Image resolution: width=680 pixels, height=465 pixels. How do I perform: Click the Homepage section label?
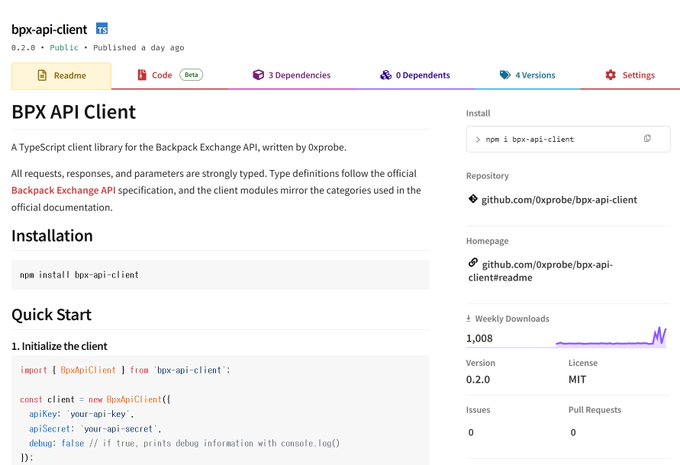[x=487, y=241]
